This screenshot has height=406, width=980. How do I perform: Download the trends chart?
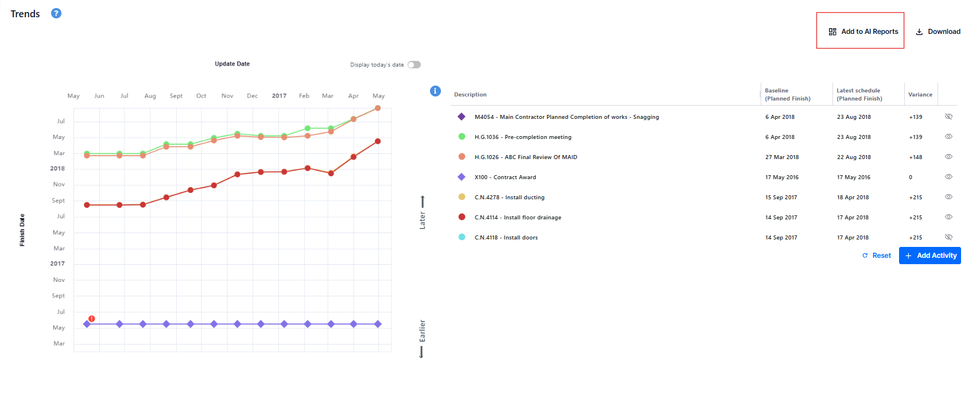pyautogui.click(x=938, y=32)
